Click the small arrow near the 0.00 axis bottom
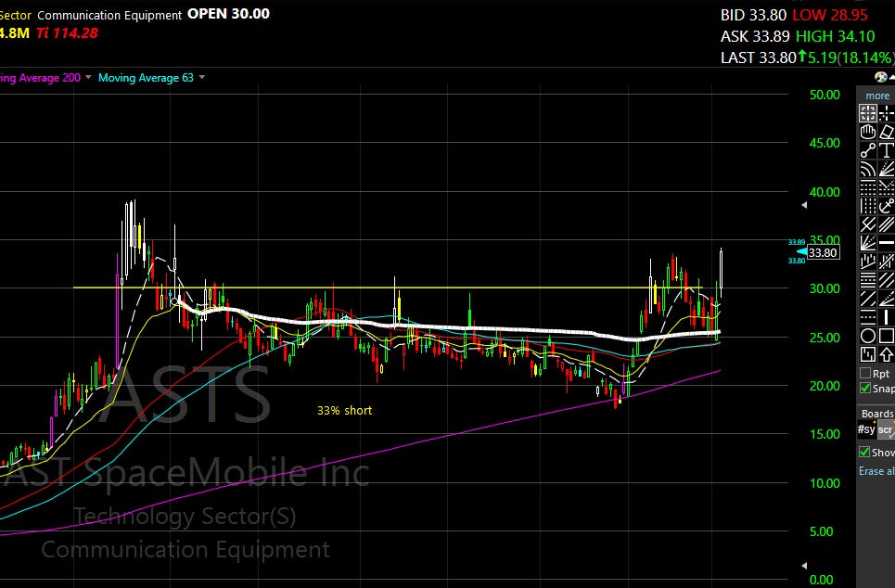 pyautogui.click(x=804, y=566)
